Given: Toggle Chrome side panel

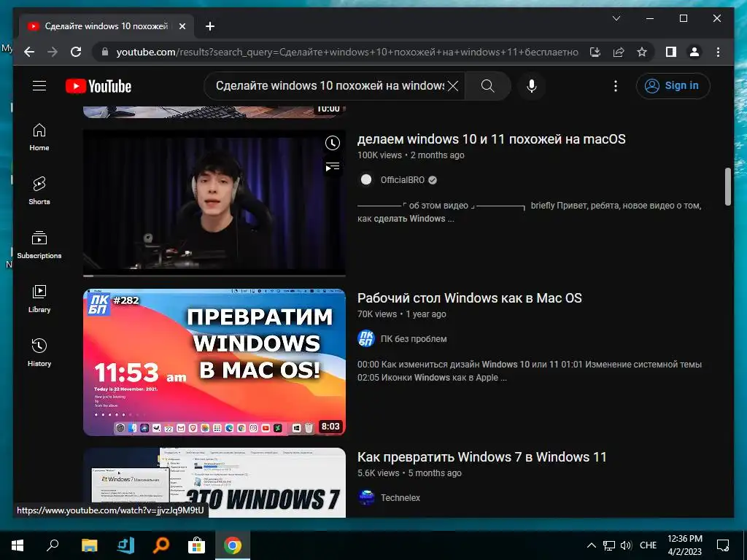Looking at the screenshot, I should (x=671, y=52).
